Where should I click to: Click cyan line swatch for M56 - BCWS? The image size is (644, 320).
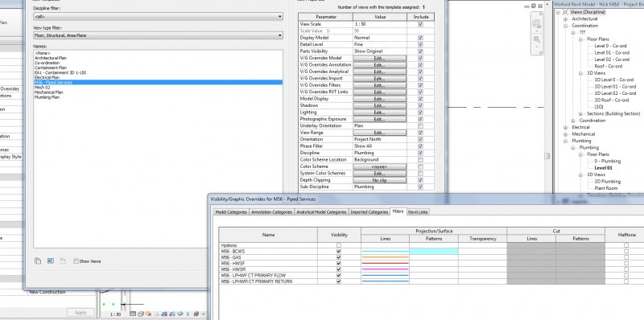click(x=386, y=251)
